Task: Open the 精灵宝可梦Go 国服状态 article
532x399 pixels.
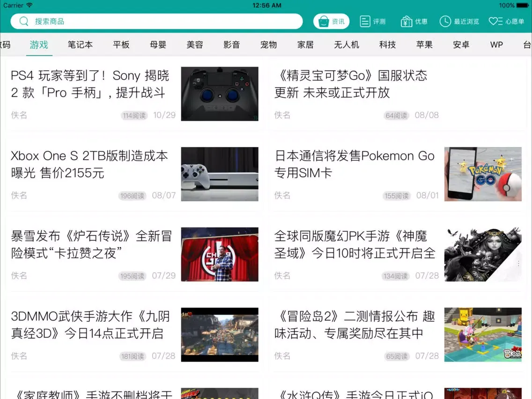Action: tap(351, 84)
